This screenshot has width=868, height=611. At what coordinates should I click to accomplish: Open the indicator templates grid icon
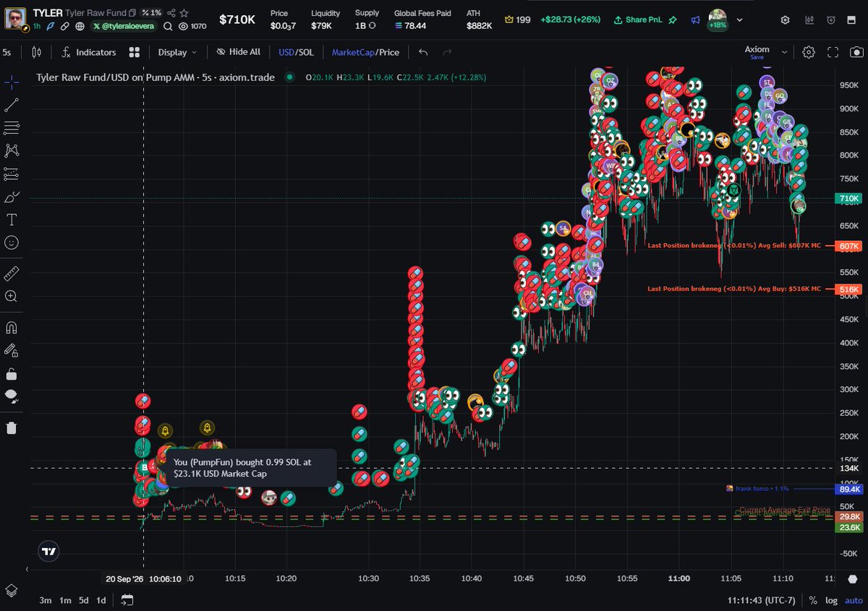[134, 52]
